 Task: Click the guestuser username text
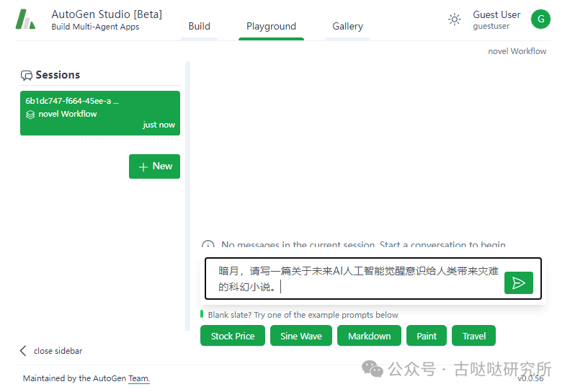(x=491, y=26)
